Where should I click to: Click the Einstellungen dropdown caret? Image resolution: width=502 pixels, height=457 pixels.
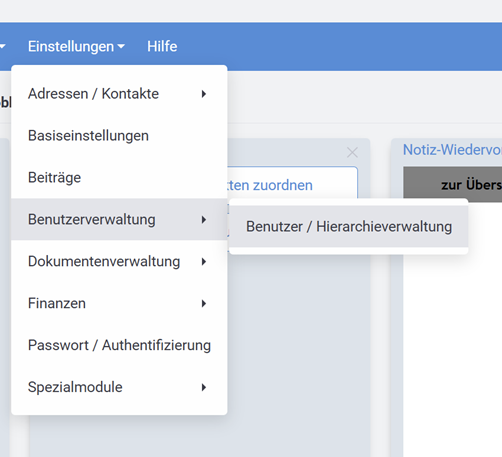(x=121, y=46)
